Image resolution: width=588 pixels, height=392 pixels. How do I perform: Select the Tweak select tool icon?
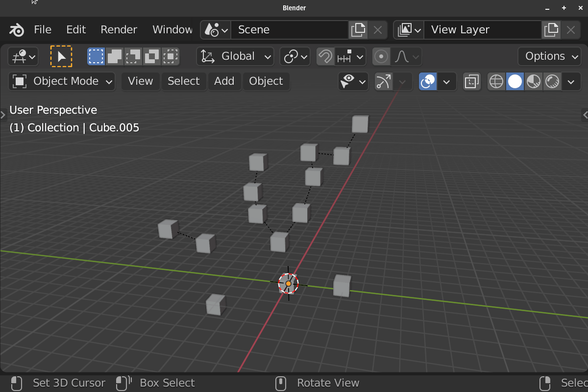61,56
